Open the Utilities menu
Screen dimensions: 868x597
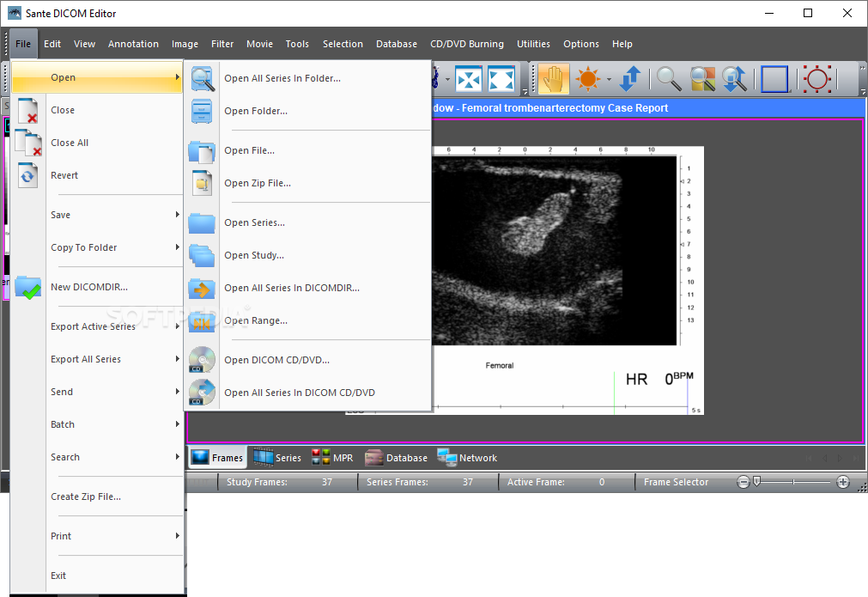point(533,44)
